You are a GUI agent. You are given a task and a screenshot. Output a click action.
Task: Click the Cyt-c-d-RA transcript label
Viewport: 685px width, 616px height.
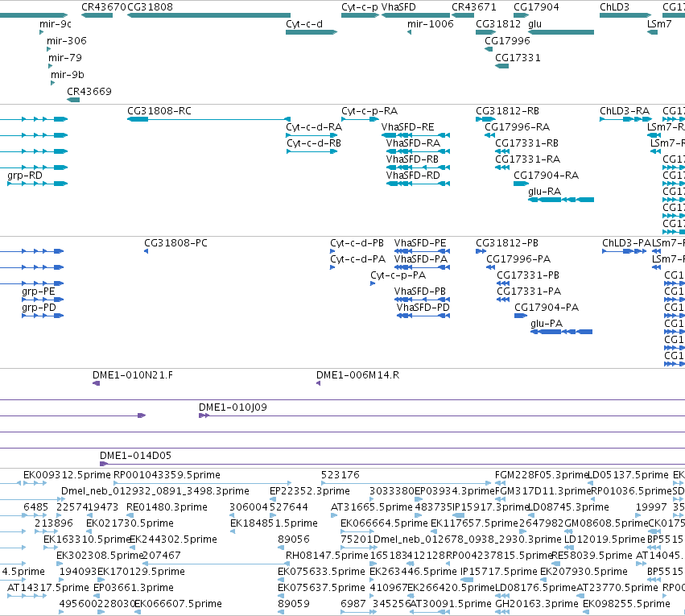(314, 127)
